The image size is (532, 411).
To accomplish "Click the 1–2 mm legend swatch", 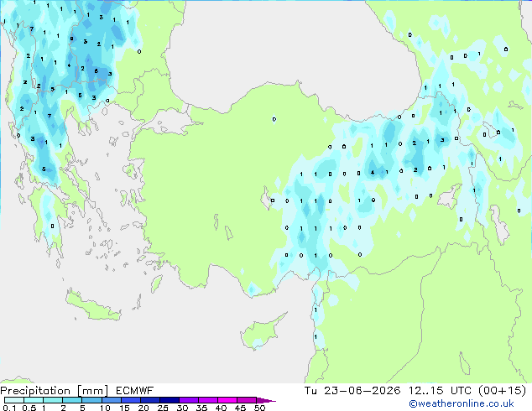I will pos(53,400).
